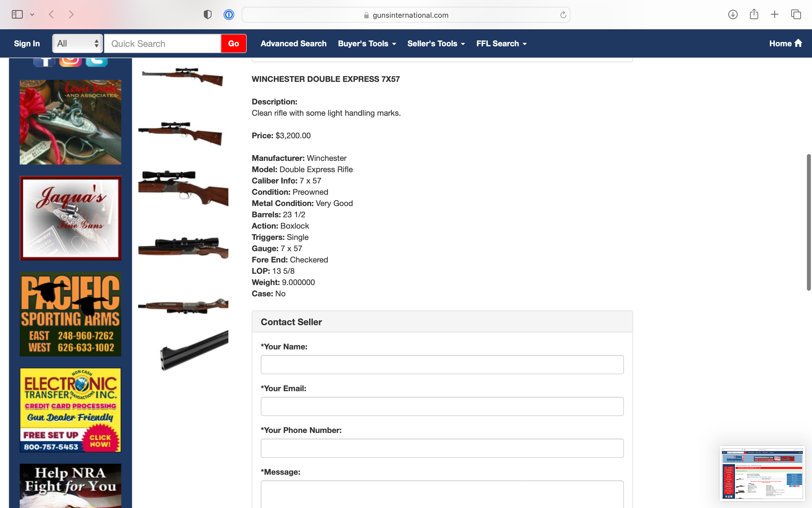Open the floating screenshot preview thumbnail
The height and width of the screenshot is (508, 812).
(x=762, y=473)
